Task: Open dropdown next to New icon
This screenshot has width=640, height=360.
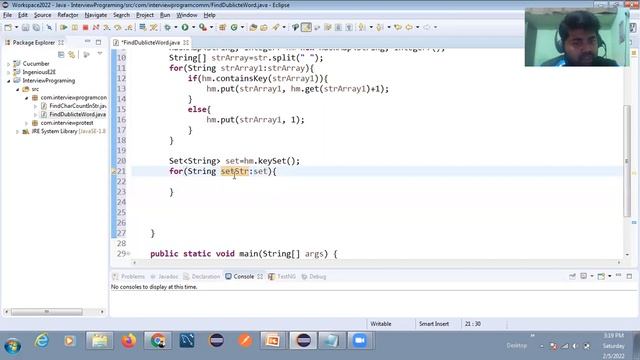Action: pos(16,27)
